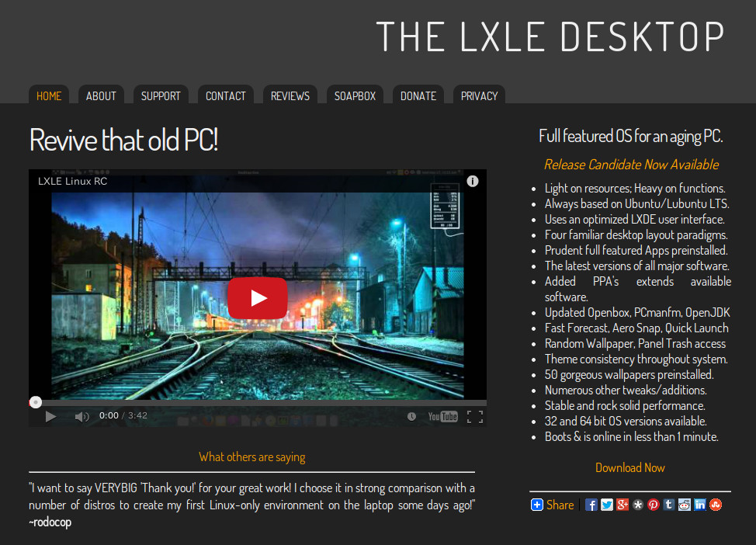Image resolution: width=756 pixels, height=545 pixels.
Task: Click Light on resources; Heavy on functions
Action: pyautogui.click(x=635, y=188)
